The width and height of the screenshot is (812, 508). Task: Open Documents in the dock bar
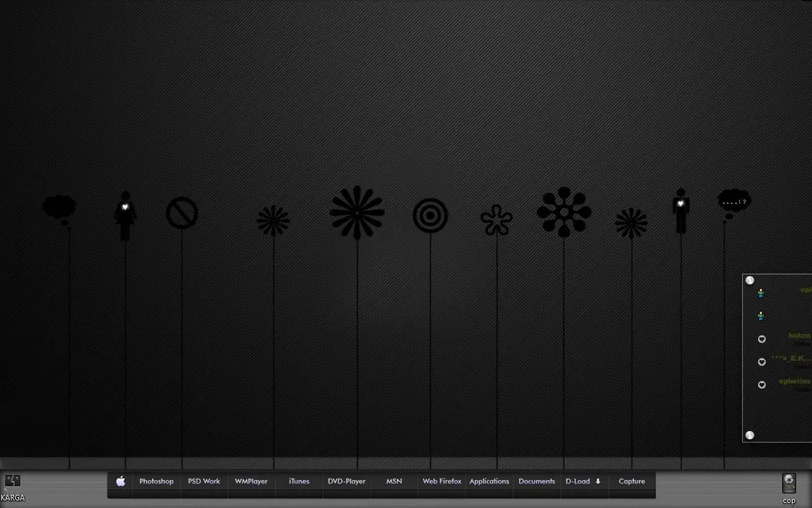tap(536, 481)
